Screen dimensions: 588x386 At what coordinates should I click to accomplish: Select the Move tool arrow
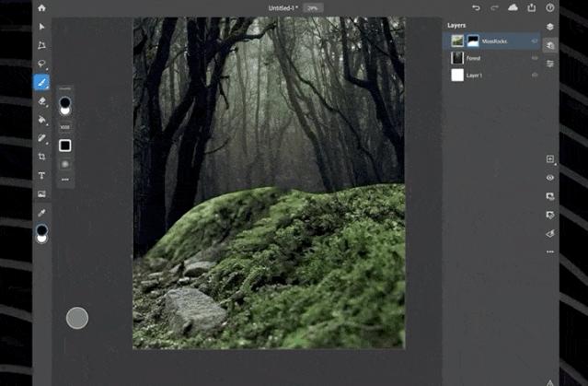pyautogui.click(x=41, y=27)
